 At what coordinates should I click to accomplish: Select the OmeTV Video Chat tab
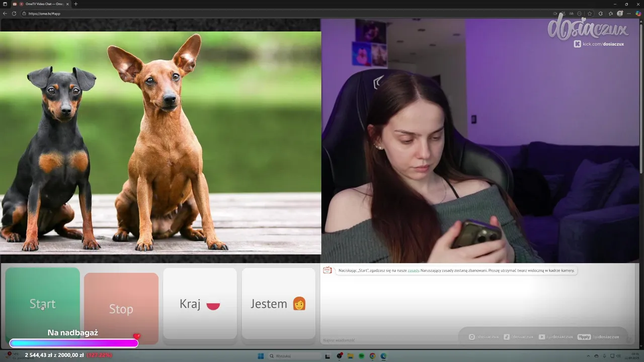41,4
